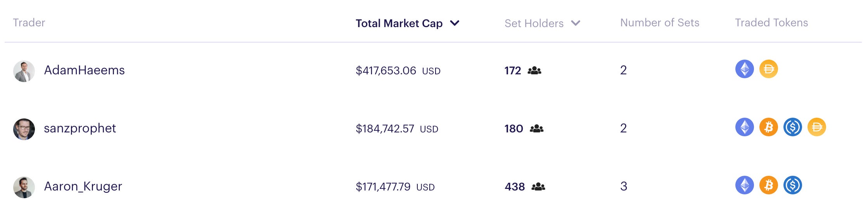Click the Number of Sets column header

tap(659, 22)
